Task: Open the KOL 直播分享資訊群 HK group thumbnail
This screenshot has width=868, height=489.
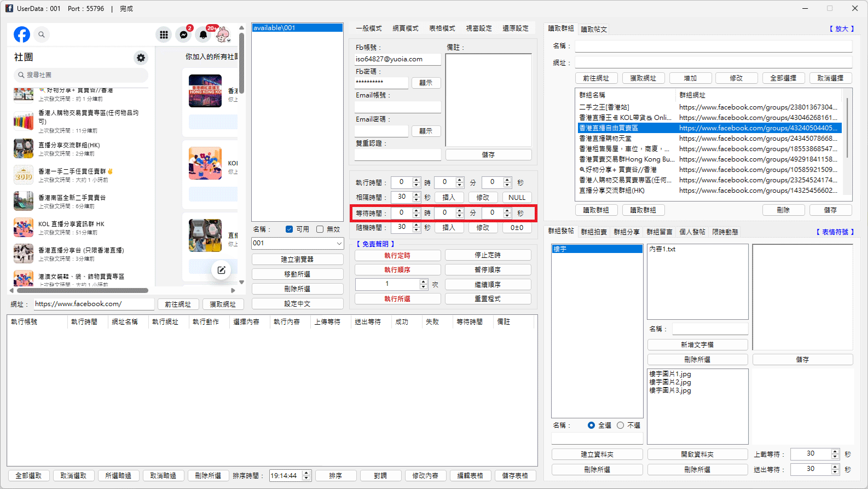Action: [x=24, y=227]
